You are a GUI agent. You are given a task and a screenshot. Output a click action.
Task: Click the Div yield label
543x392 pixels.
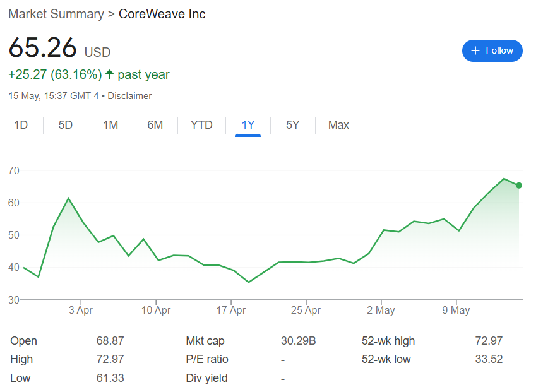206,378
